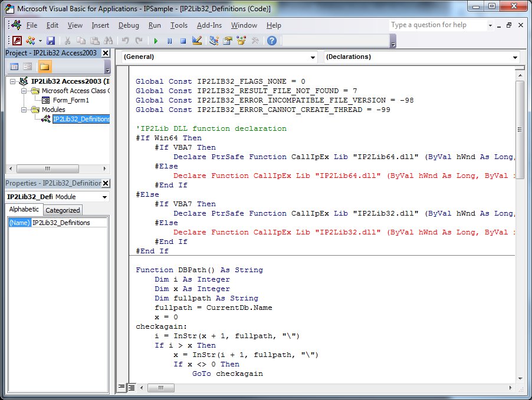Open the Edit menu

[52, 25]
